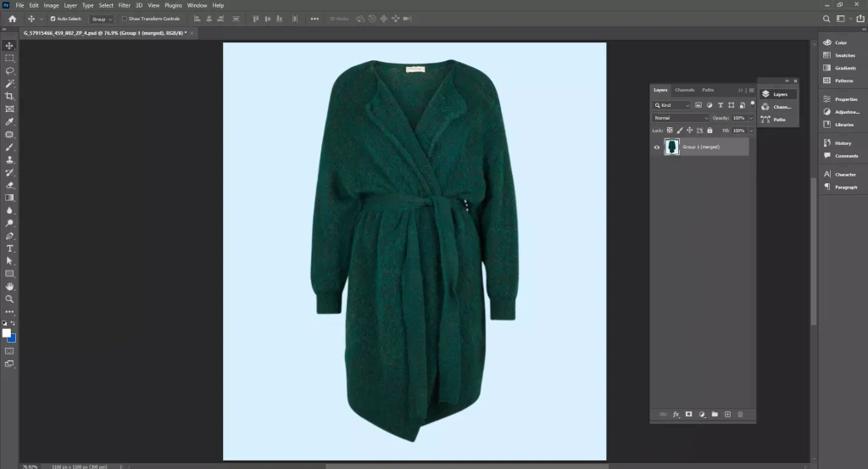
Task: Toggle filter for type layers
Action: point(721,105)
